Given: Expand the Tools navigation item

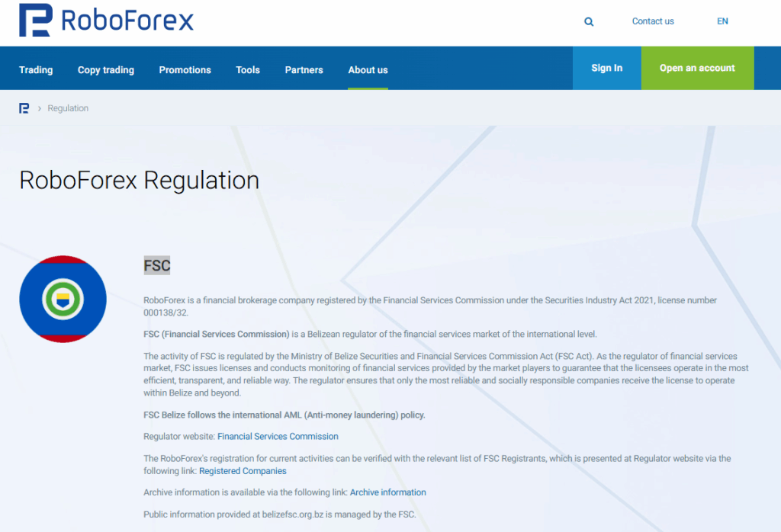Looking at the screenshot, I should point(248,69).
